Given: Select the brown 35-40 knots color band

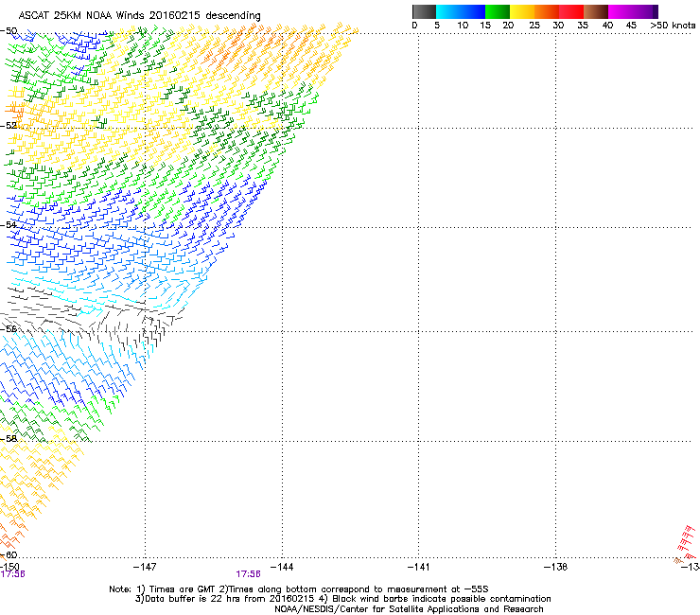Looking at the screenshot, I should coord(596,11).
